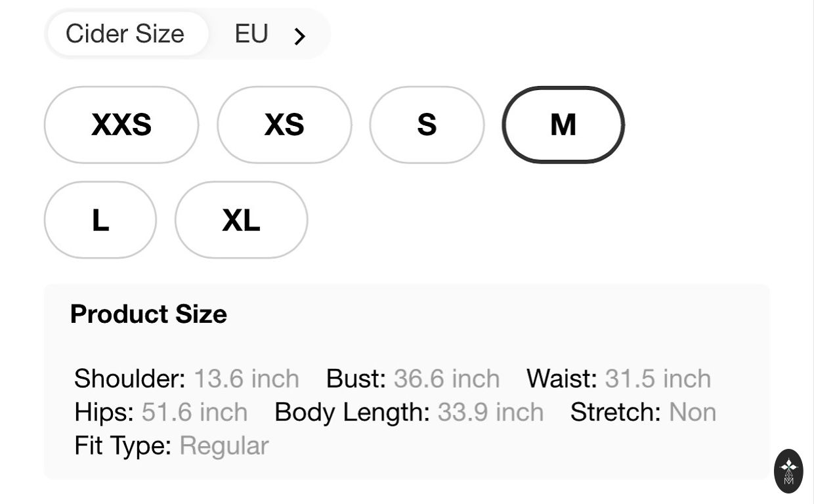Screen dimensions: 814x504
Task: Choose the XS size option
Action: 284,125
